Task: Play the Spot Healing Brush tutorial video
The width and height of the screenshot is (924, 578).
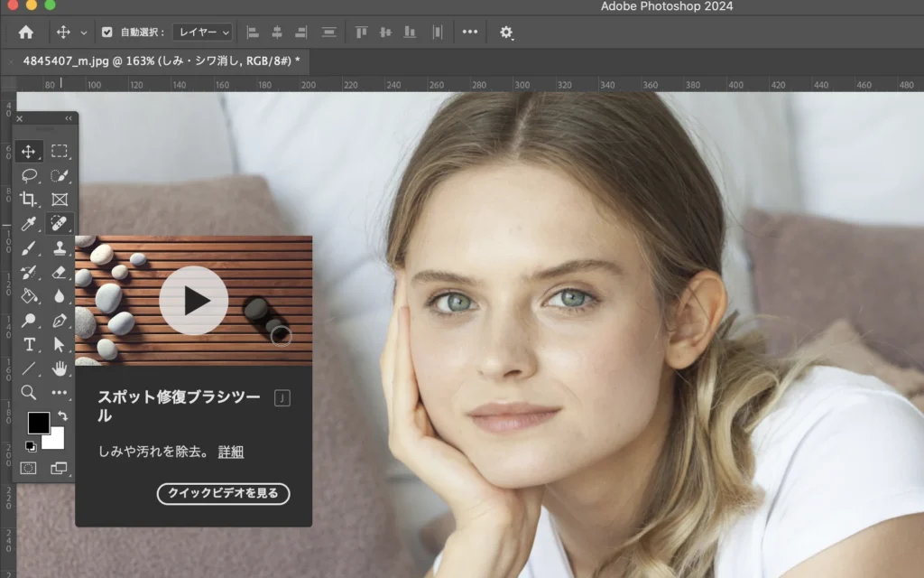Action: pyautogui.click(x=193, y=301)
